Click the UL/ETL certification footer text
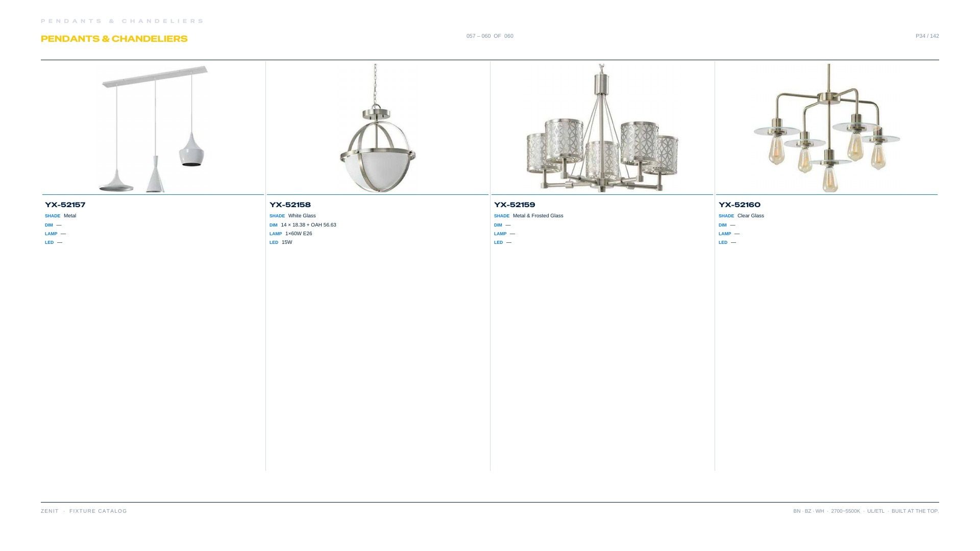 (x=876, y=511)
